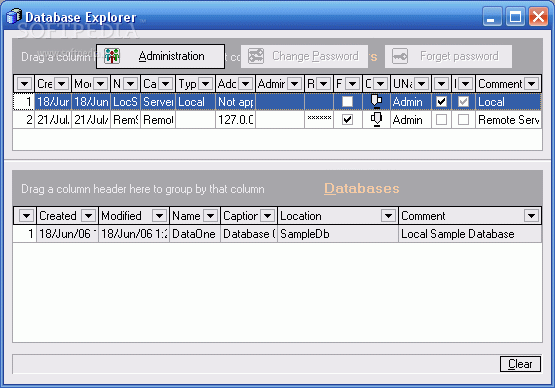This screenshot has width=555, height=388.
Task: Toggle checked box after Admin in row 1
Action: tap(441, 102)
